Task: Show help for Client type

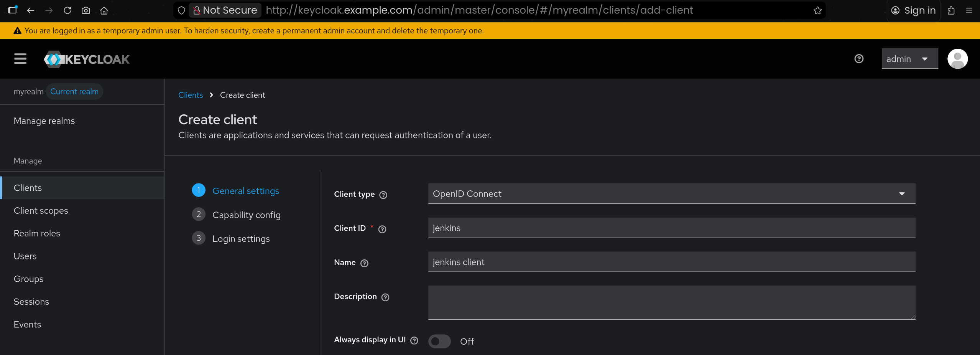Action: (x=383, y=195)
